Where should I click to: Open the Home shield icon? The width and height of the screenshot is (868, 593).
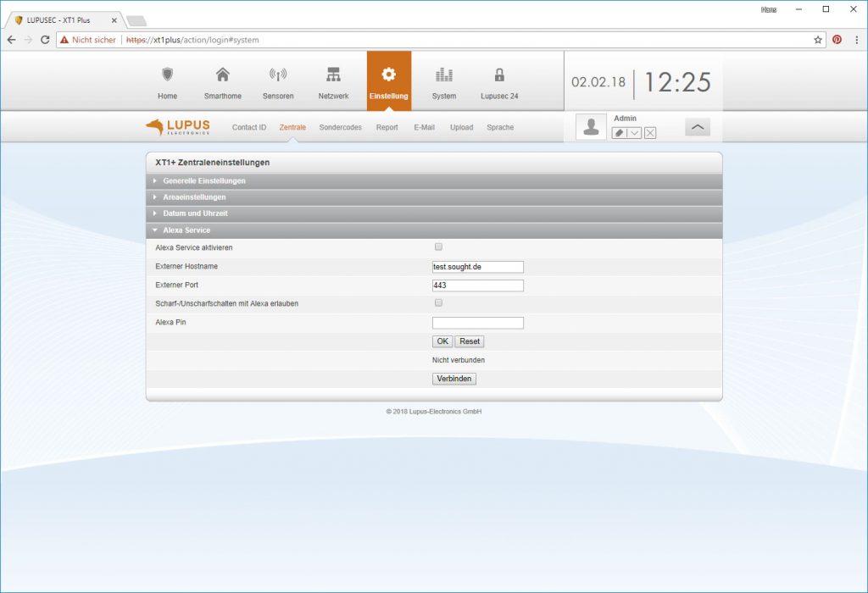167,75
